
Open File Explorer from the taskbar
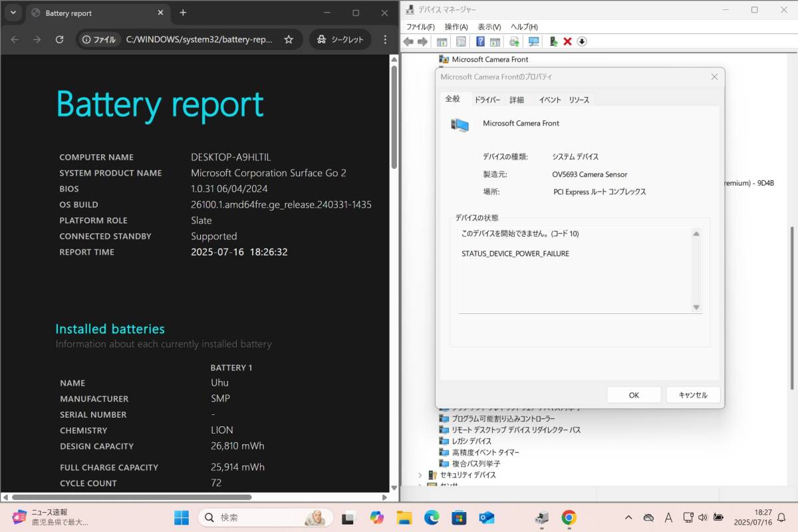tap(404, 517)
